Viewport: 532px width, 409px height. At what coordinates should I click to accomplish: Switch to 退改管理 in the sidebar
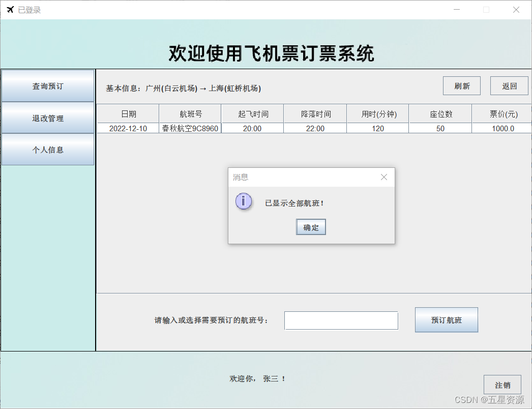coord(48,118)
